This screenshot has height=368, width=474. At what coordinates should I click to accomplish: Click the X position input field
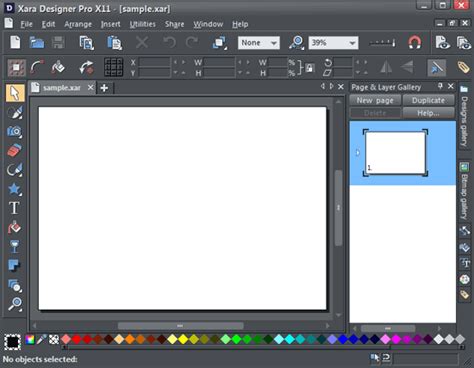tap(155, 62)
